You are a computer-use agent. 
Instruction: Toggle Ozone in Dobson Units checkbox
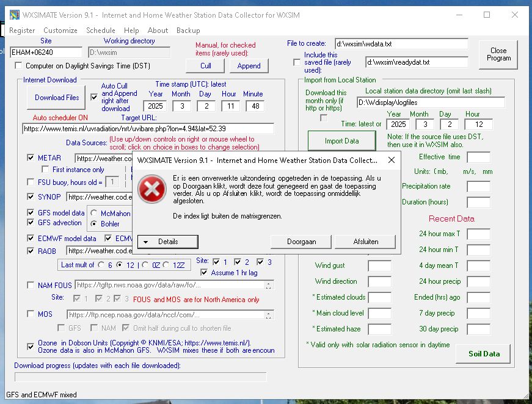[x=31, y=347]
